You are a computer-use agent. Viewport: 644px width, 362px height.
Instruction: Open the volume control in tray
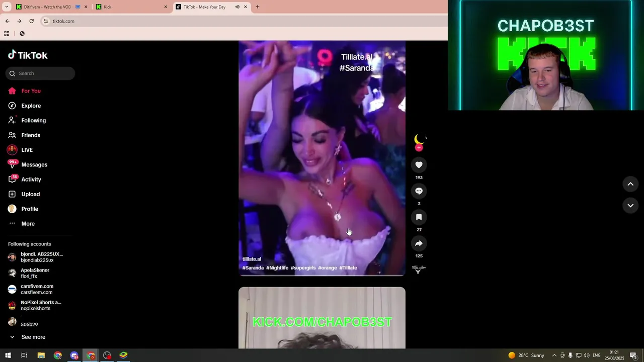tap(586, 355)
